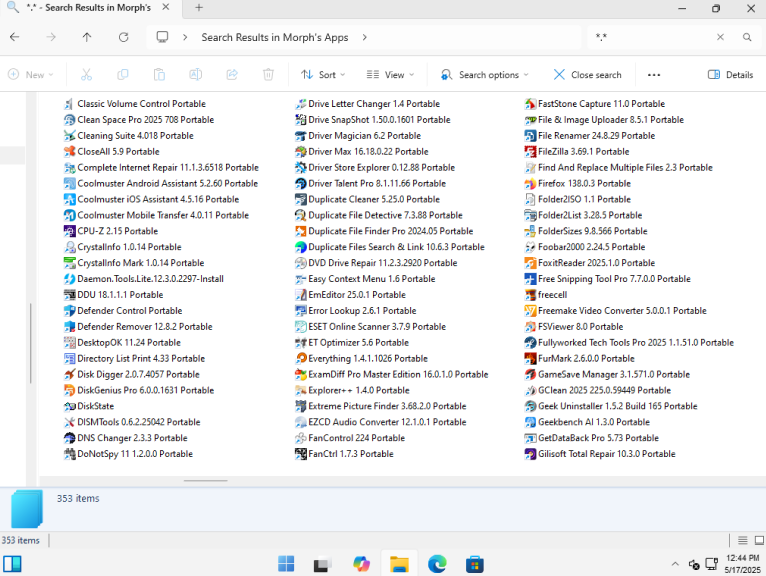Viewport: 766px width, 576px height.
Task: Select the Daemon.Tools.Lite install icon
Action: [x=69, y=279]
